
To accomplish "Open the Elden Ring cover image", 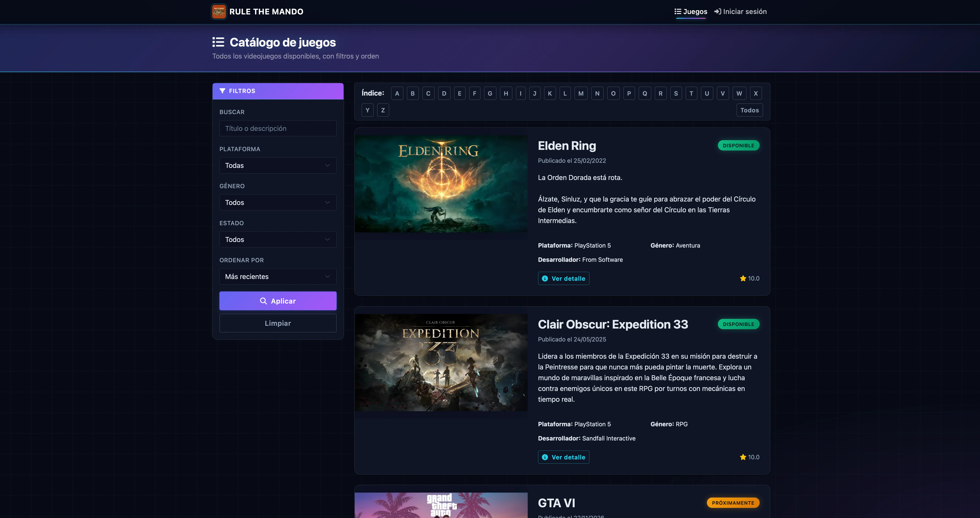I will [441, 184].
